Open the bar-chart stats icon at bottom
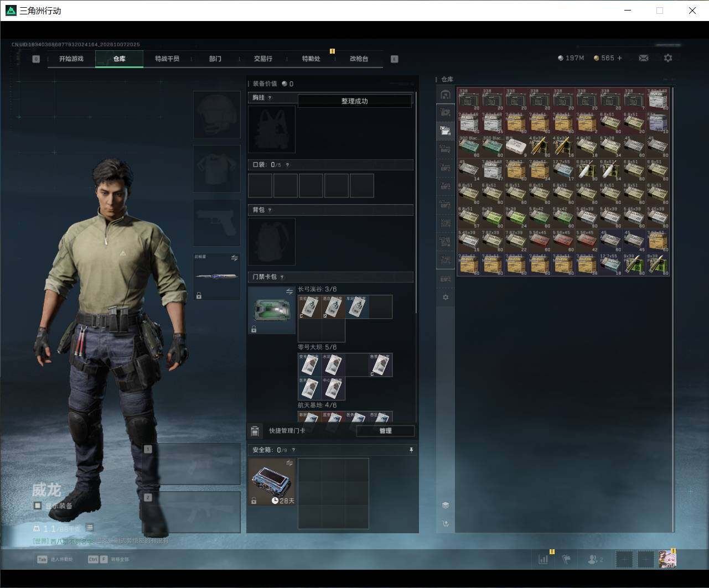The width and height of the screenshot is (709, 588). click(543, 559)
